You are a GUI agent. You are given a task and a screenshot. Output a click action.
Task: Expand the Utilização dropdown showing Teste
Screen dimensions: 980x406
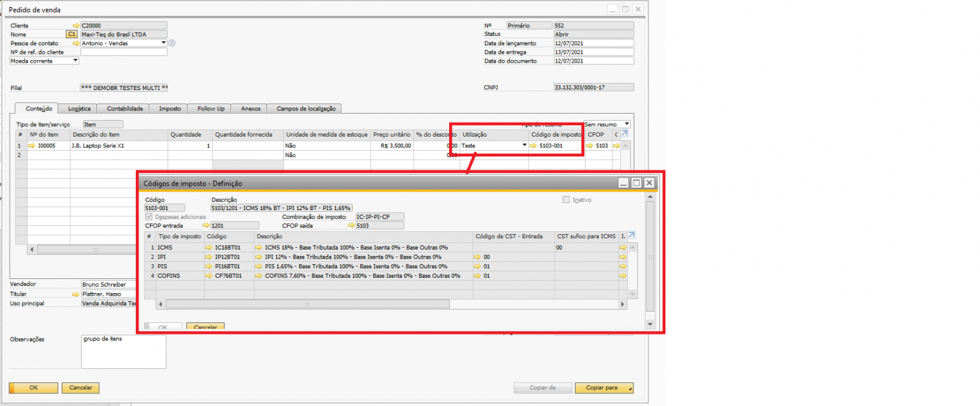point(524,146)
